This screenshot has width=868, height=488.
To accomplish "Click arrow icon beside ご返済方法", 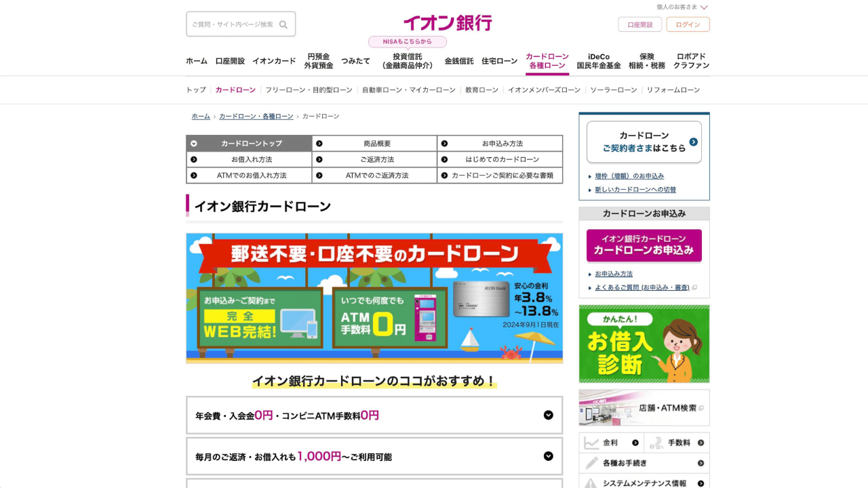I will point(319,159).
